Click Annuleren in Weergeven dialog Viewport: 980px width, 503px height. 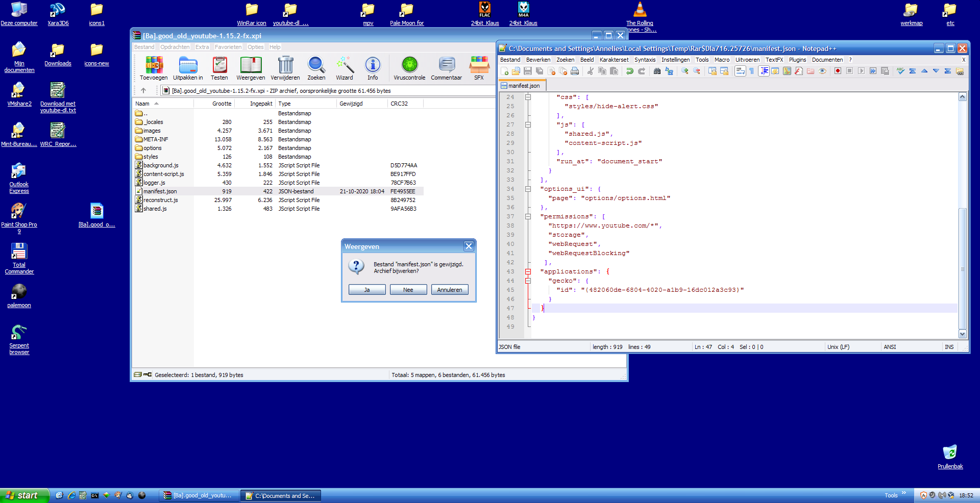450,290
